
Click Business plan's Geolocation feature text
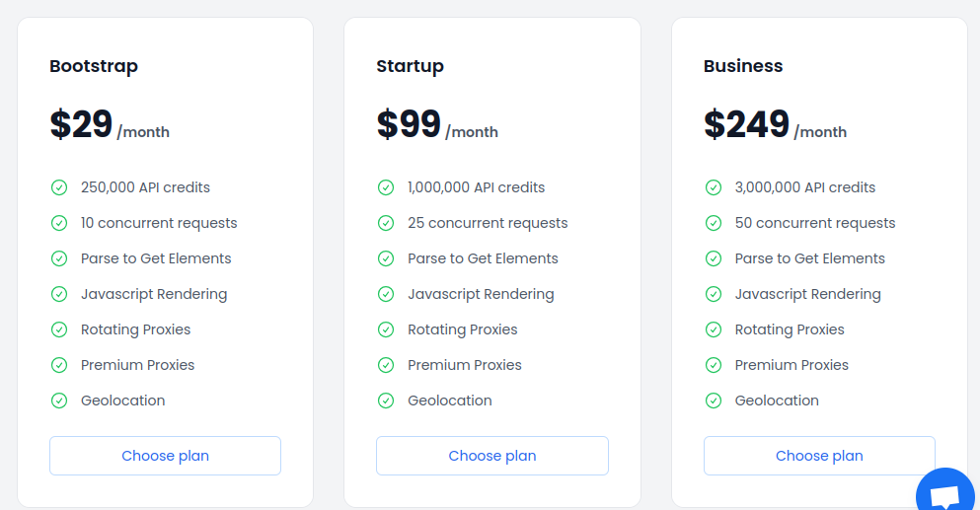tap(777, 401)
